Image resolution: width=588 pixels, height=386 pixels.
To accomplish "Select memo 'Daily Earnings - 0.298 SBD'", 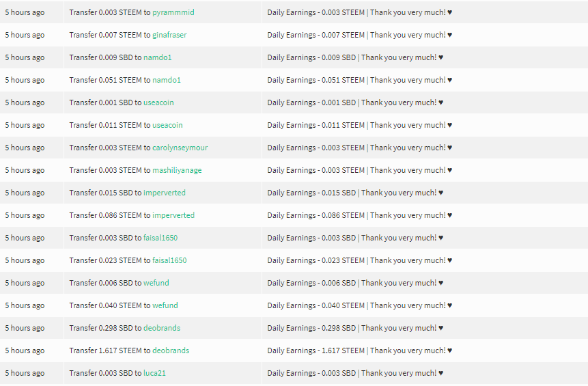I will click(x=311, y=328).
